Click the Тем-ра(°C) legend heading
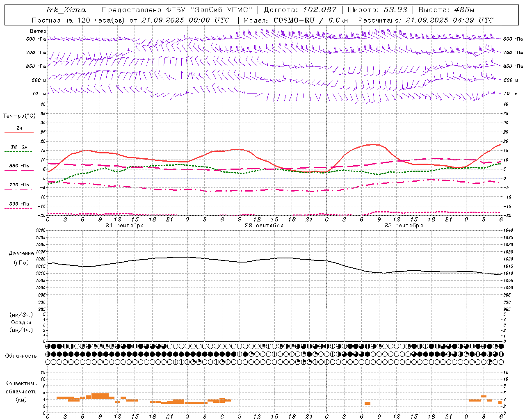Image resolution: width=525 pixels, height=420 pixels. [x=19, y=116]
